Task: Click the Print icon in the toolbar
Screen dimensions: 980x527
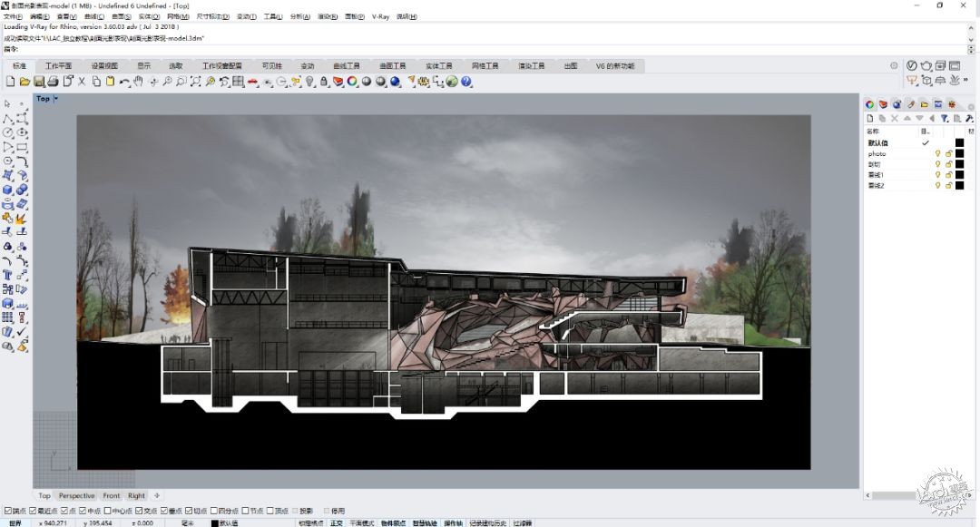Action: pos(54,81)
